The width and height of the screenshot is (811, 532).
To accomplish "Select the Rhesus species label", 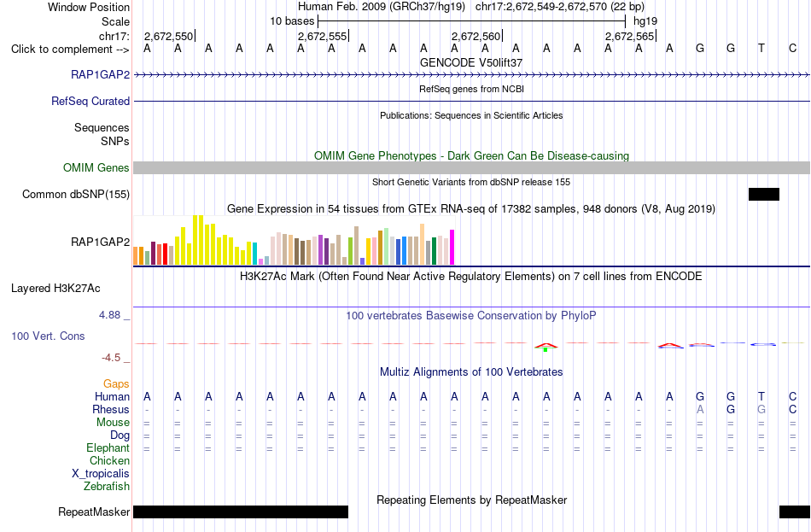I will [111, 409].
